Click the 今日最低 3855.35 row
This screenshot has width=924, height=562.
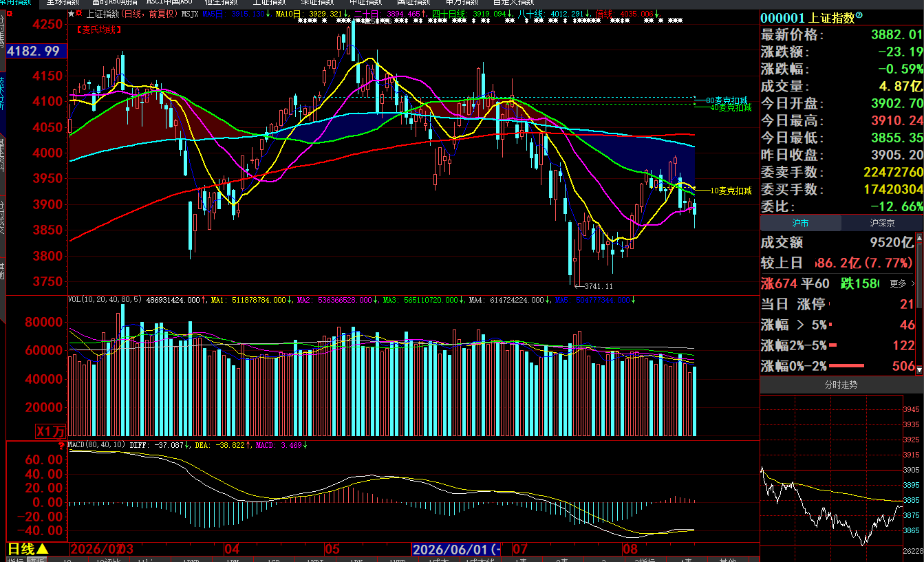tap(841, 138)
